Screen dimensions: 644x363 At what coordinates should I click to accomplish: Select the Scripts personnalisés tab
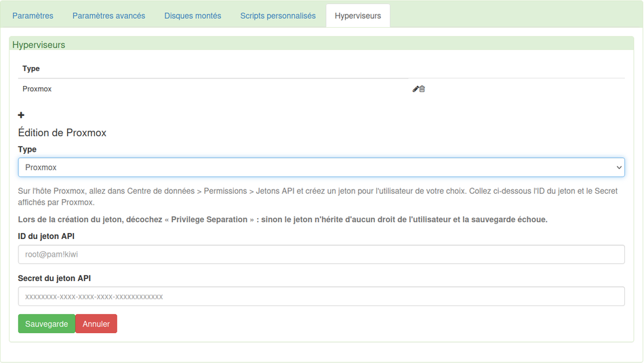pyautogui.click(x=278, y=16)
